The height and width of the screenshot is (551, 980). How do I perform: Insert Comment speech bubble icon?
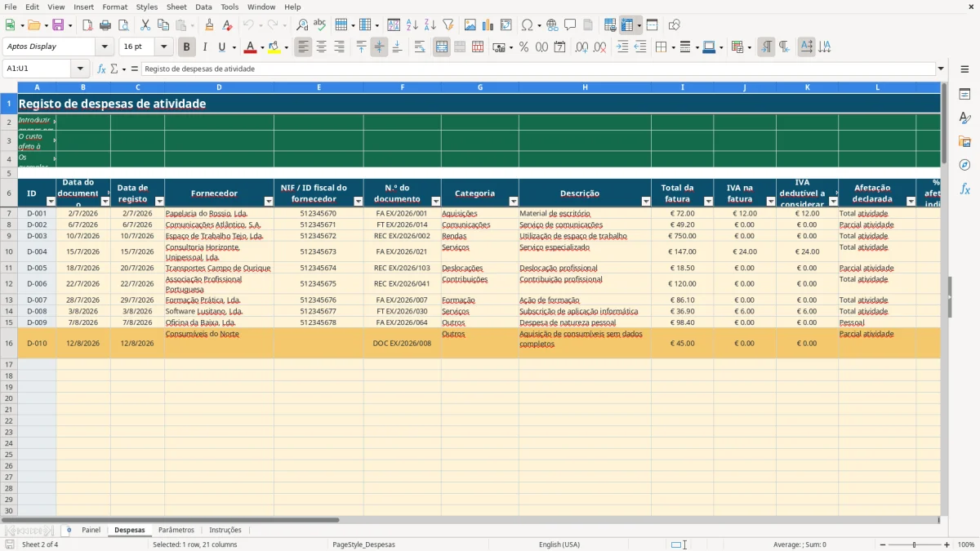[x=570, y=25]
